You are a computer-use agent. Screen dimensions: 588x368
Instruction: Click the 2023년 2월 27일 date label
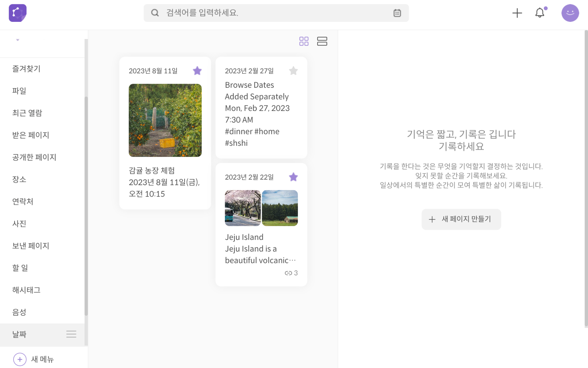point(249,71)
